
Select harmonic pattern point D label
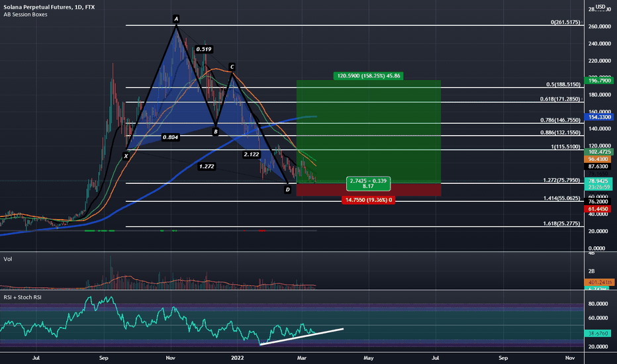287,190
